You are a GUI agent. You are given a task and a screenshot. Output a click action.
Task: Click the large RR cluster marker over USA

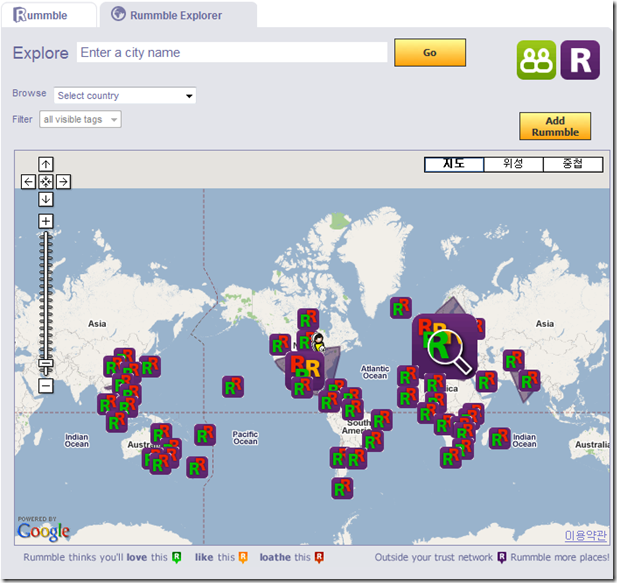pyautogui.click(x=305, y=371)
